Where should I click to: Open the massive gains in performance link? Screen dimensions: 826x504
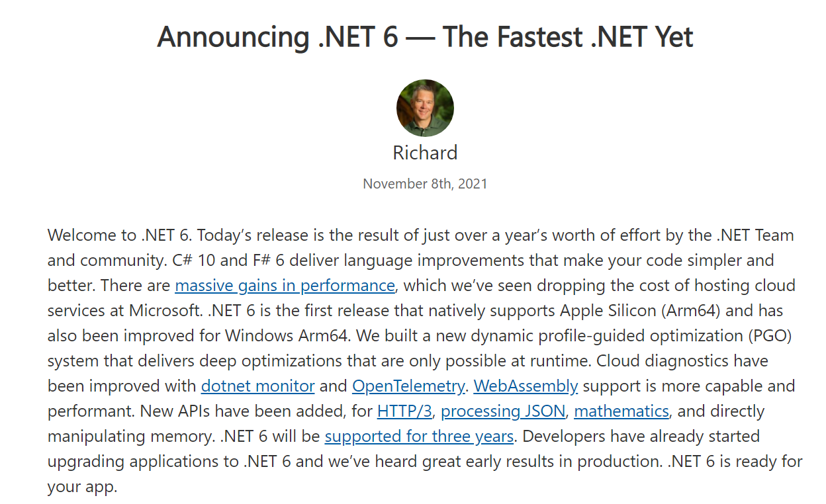pyautogui.click(x=285, y=286)
